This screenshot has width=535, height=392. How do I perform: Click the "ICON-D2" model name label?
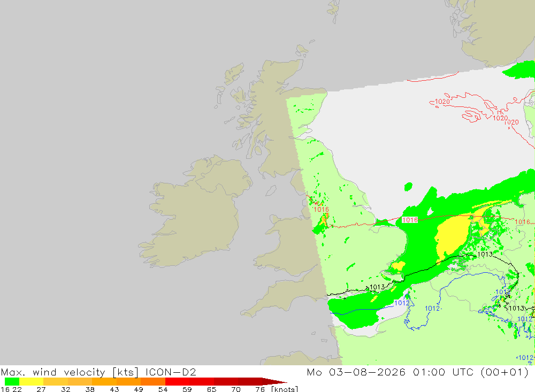171,372
